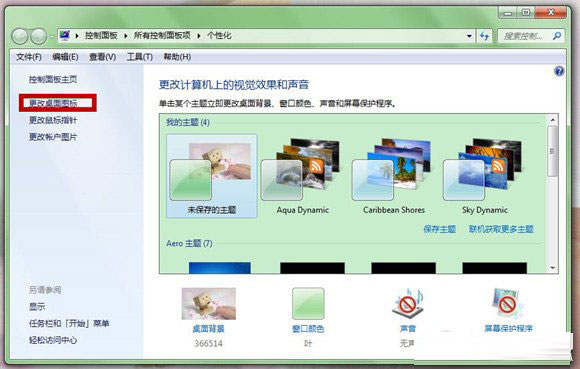This screenshot has height=369, width=580.
Task: Click the theme list scrollbar thumb
Action: [x=553, y=151]
